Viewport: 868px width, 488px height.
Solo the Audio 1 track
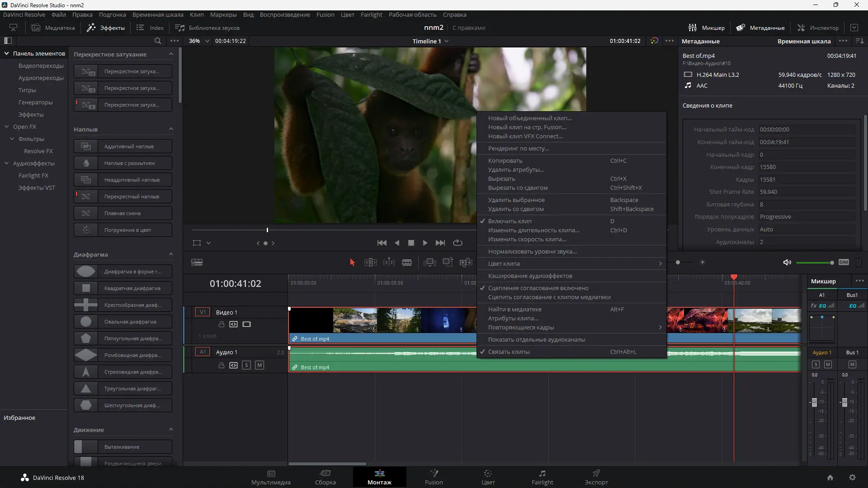click(x=246, y=365)
